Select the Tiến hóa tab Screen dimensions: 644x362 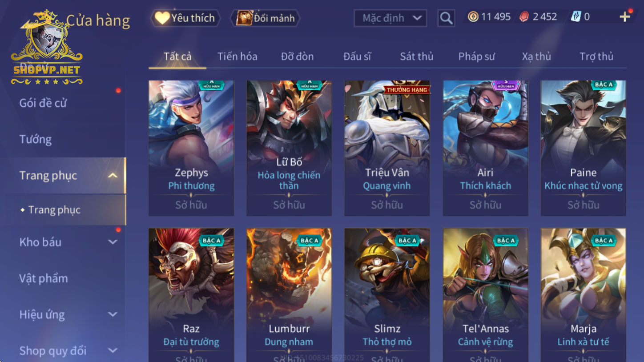(x=237, y=56)
